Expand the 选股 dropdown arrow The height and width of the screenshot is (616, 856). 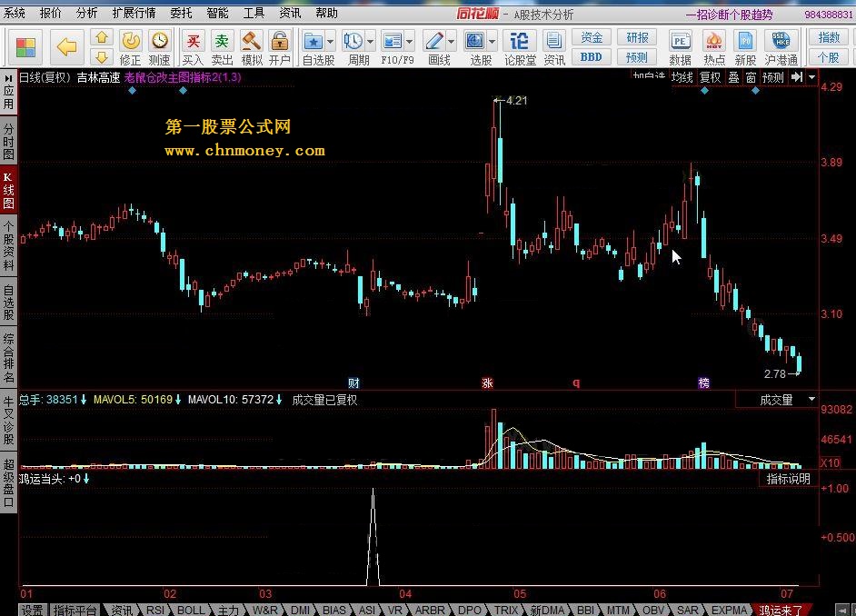(492, 42)
